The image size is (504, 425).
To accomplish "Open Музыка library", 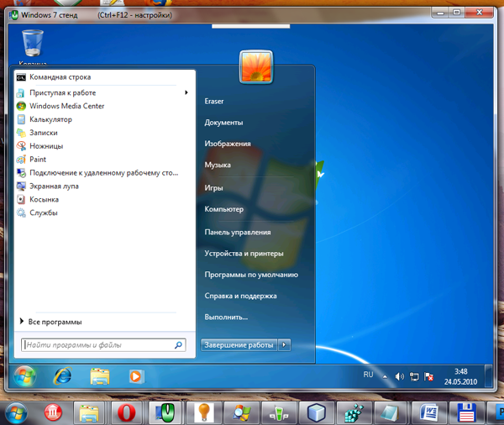I will (218, 165).
